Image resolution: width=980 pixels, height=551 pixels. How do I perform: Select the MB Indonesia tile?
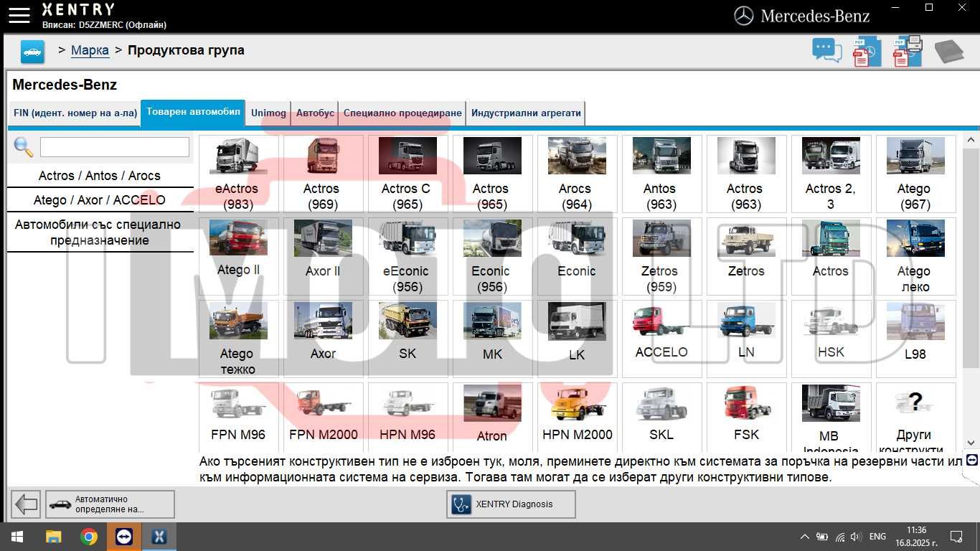click(x=831, y=417)
